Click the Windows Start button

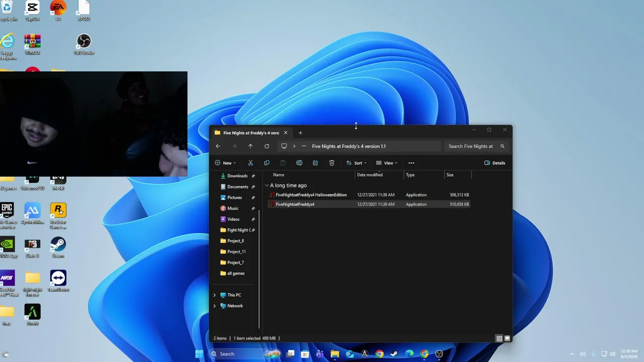click(x=199, y=354)
